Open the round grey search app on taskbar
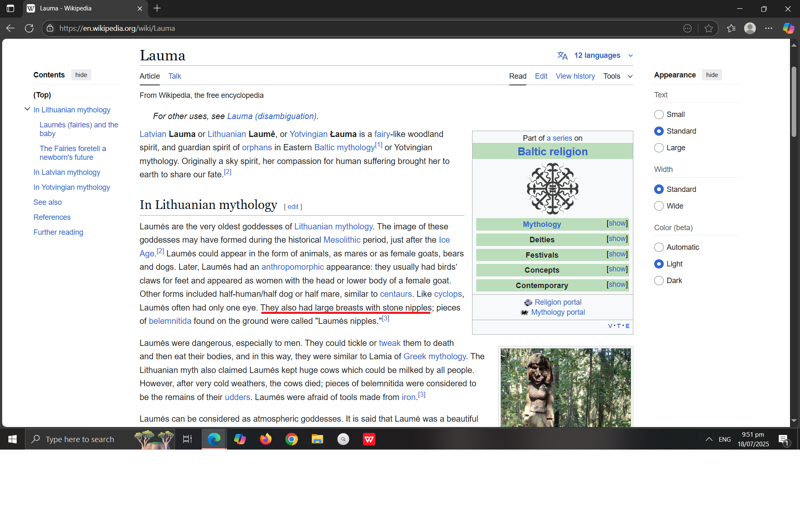Viewport: 800px width, 532px height. 343,439
